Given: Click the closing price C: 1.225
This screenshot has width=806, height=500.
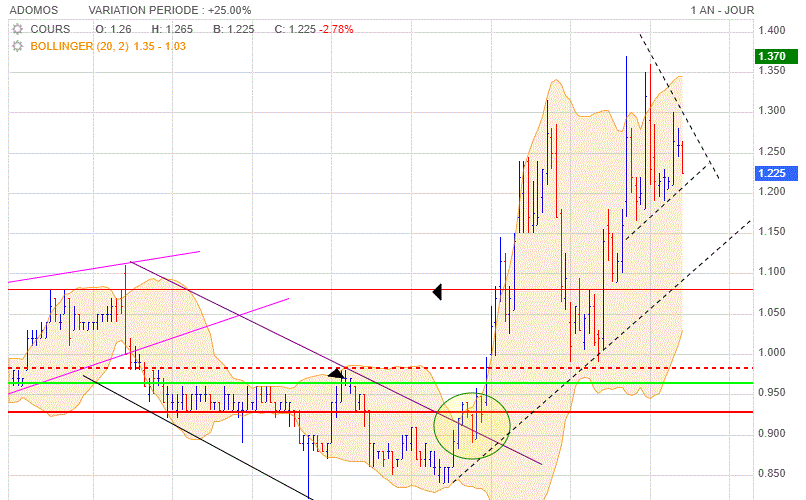Looking at the screenshot, I should coord(295,29).
